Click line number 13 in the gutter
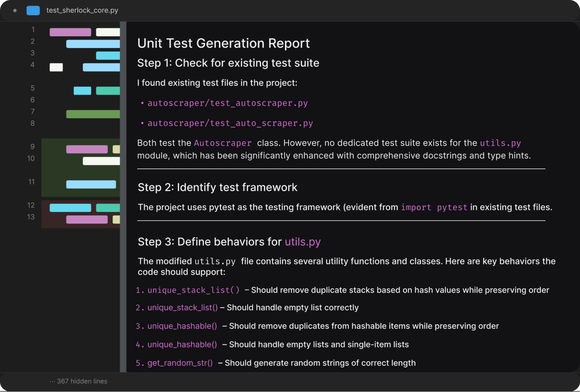The height and width of the screenshot is (392, 580). click(31, 217)
